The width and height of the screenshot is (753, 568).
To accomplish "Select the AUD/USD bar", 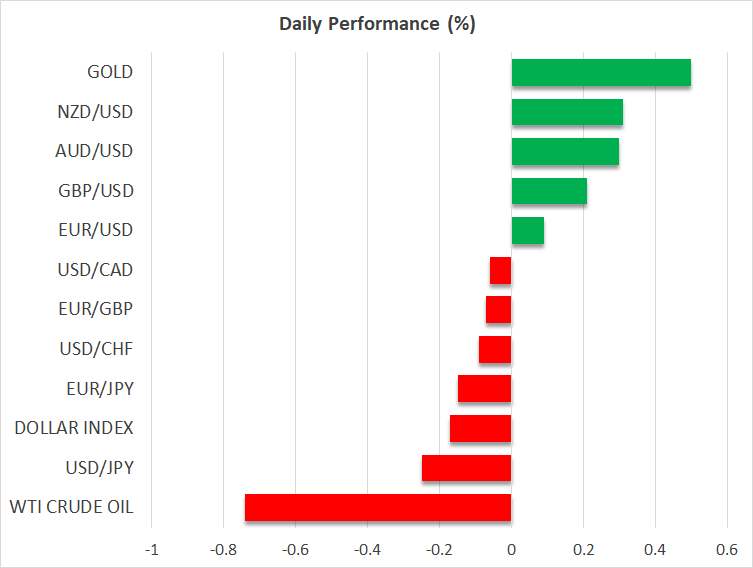I will click(565, 152).
